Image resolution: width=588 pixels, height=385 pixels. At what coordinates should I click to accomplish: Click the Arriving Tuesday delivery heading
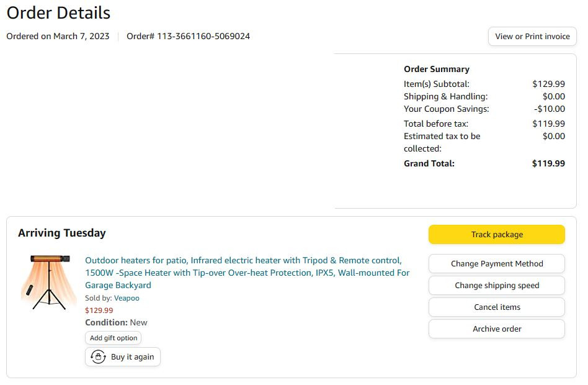click(x=62, y=233)
